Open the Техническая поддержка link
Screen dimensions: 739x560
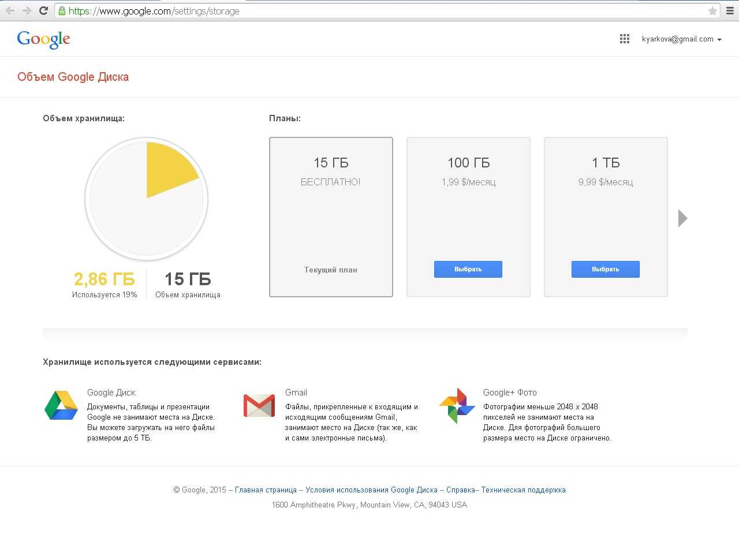pyautogui.click(x=523, y=490)
